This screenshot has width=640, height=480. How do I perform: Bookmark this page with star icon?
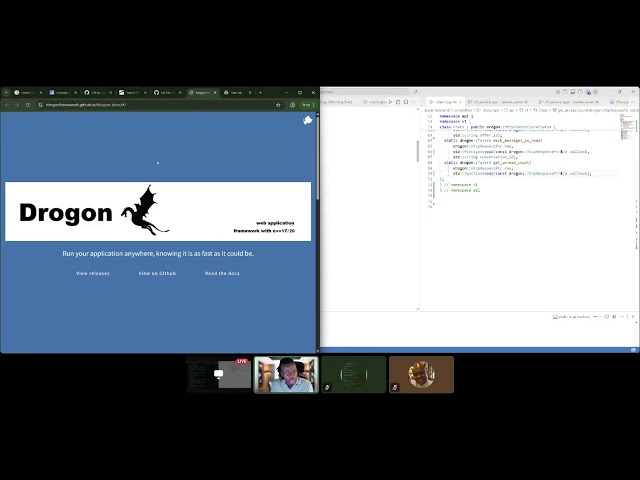point(278,105)
